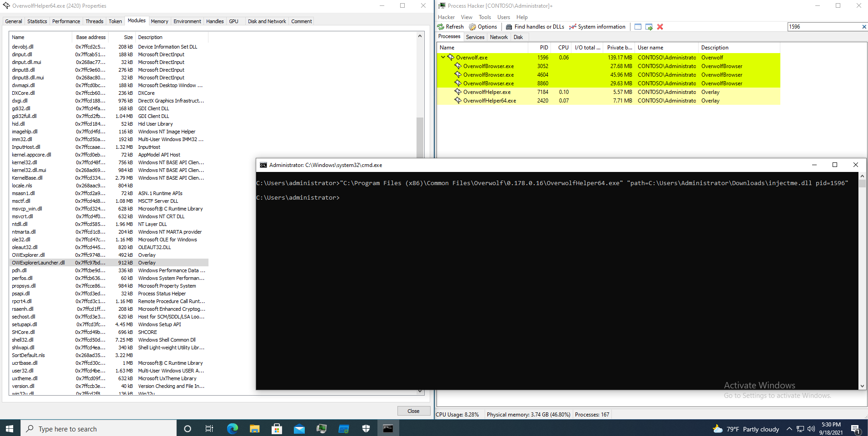Open the Environment tab
Viewport: 868px width, 436px height.
[187, 21]
